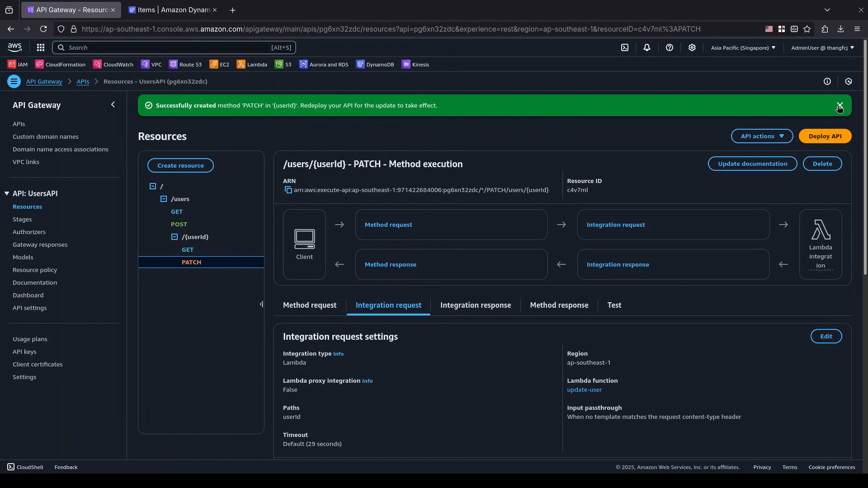Click the hexagon icon beside info icon
Viewport: 868px width, 488px height.
(849, 82)
